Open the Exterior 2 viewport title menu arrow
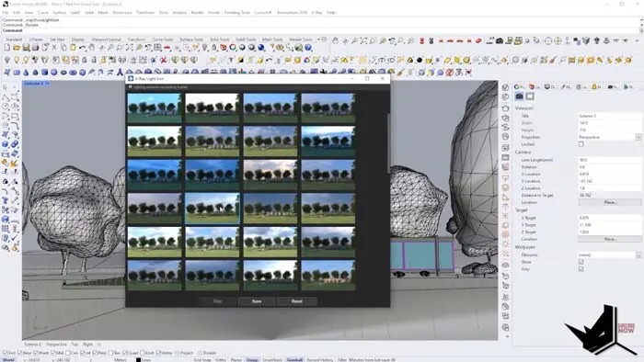The height and width of the screenshot is (362, 644). [48, 84]
